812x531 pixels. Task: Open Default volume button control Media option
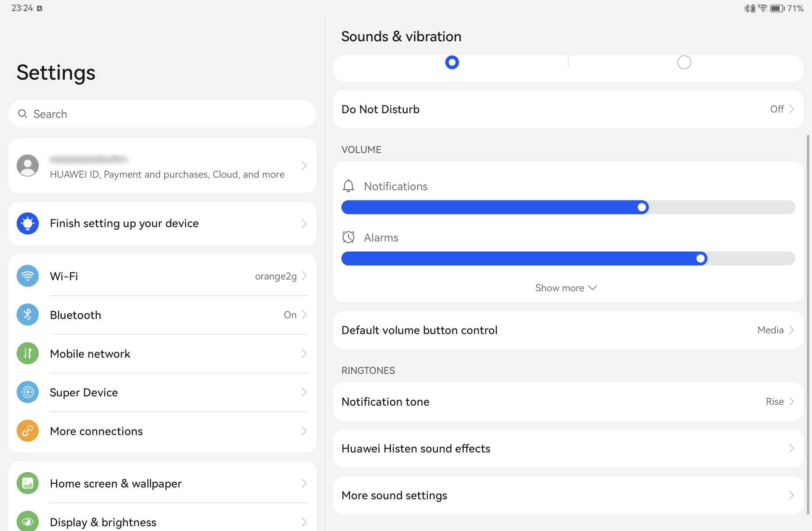tap(568, 330)
